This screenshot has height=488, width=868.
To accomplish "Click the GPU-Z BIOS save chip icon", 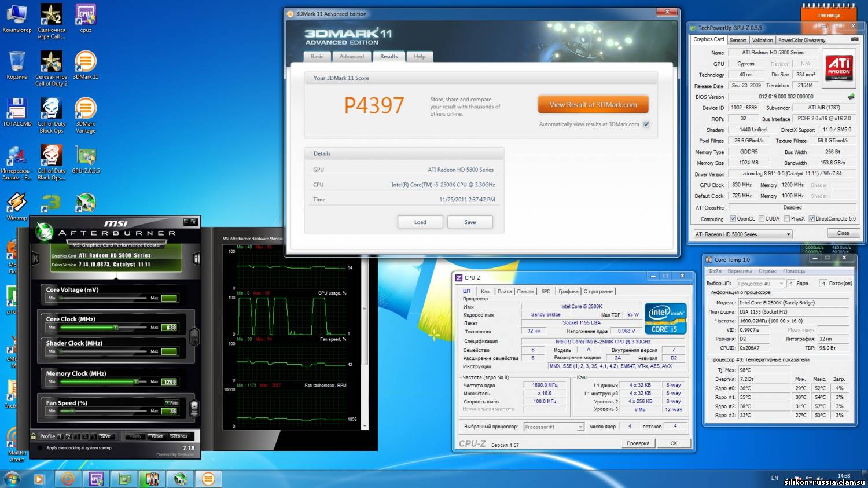I will pyautogui.click(x=851, y=97).
